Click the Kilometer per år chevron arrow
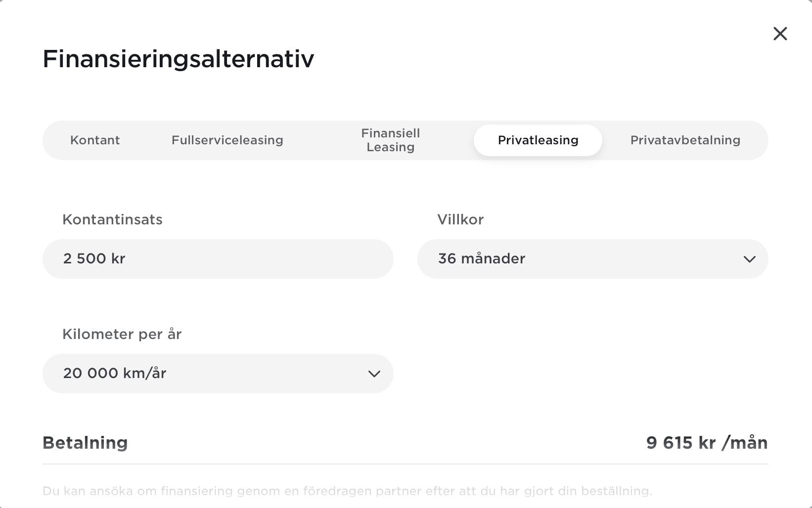 pos(374,374)
